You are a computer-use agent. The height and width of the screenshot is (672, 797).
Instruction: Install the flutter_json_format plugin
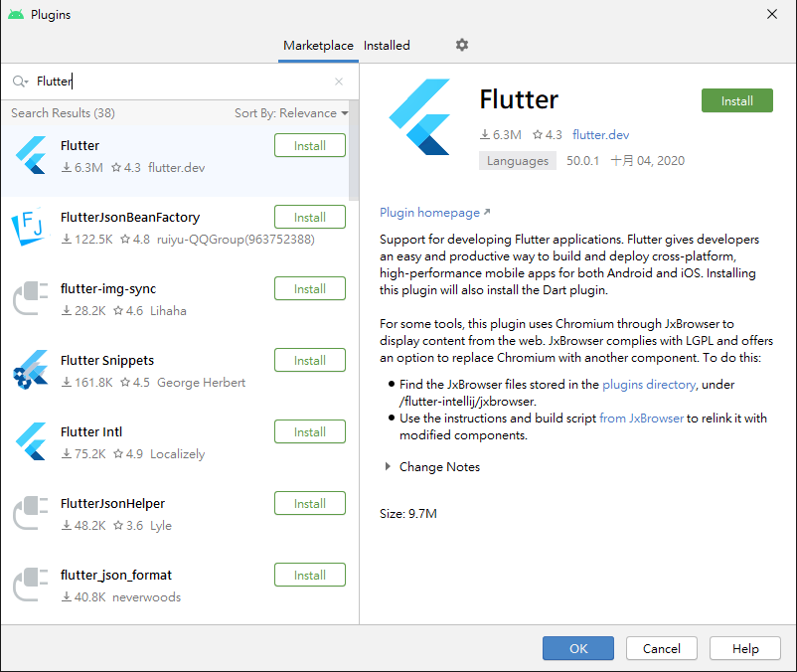[310, 576]
